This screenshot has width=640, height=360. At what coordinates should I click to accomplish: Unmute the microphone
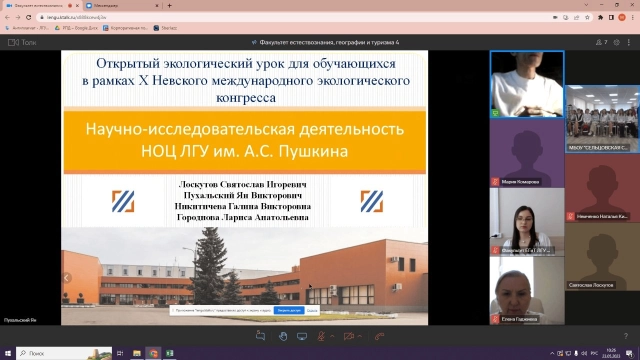click(321, 336)
